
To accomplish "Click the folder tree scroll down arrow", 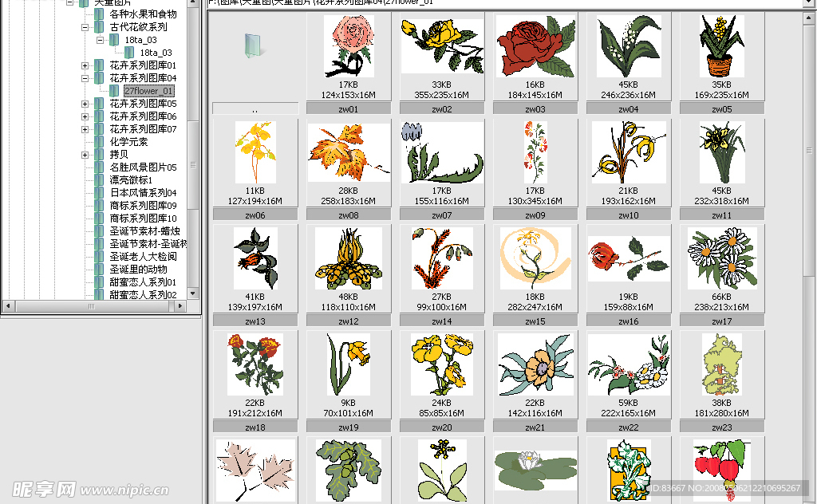I will [x=193, y=293].
